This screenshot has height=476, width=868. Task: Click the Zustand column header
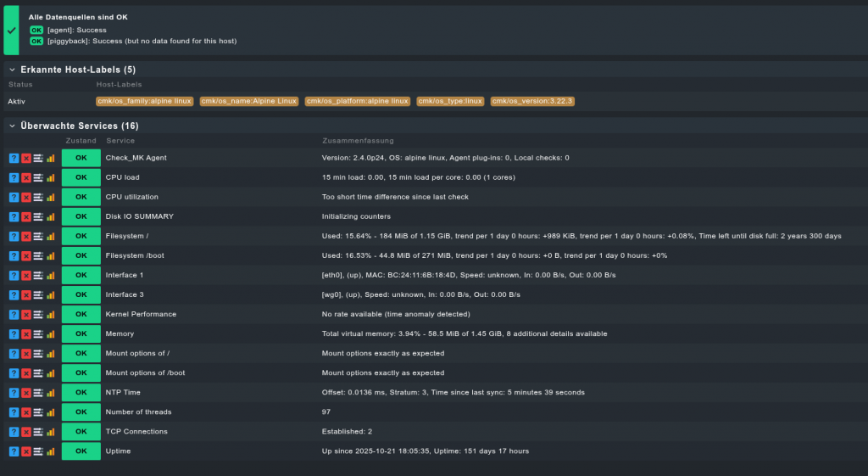pos(81,140)
